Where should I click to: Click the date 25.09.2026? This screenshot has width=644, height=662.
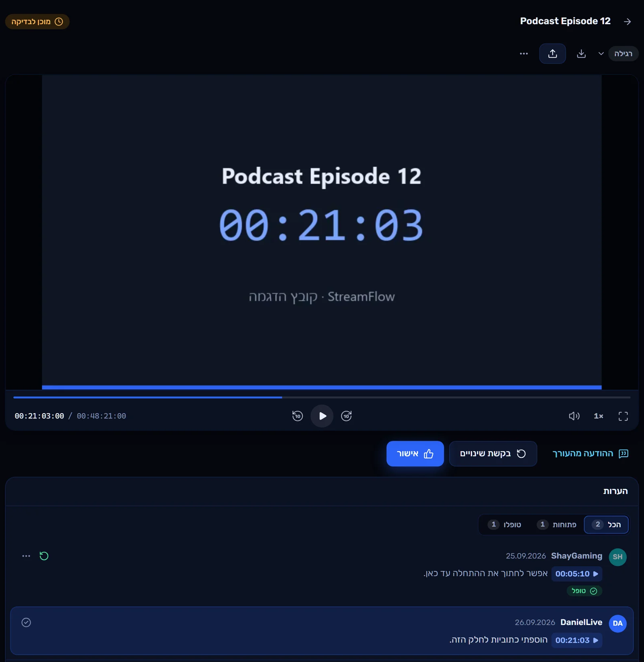pos(526,556)
